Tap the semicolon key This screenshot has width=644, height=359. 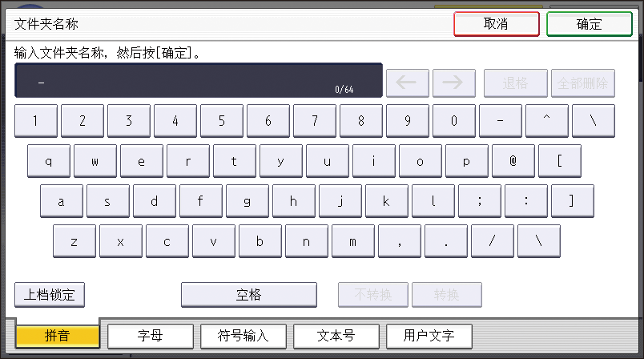[479, 201]
